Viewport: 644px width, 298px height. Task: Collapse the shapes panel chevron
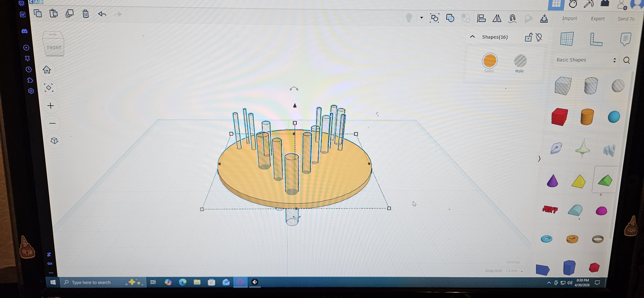tap(539, 159)
